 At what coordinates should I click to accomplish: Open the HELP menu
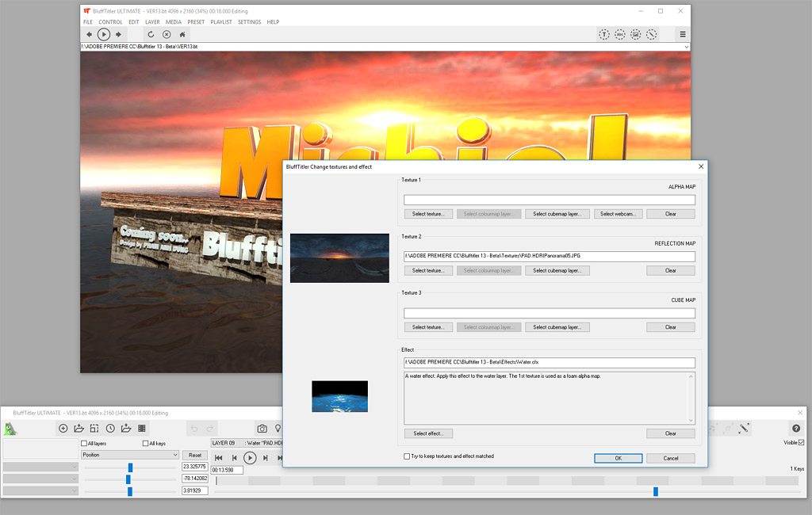[x=273, y=21]
